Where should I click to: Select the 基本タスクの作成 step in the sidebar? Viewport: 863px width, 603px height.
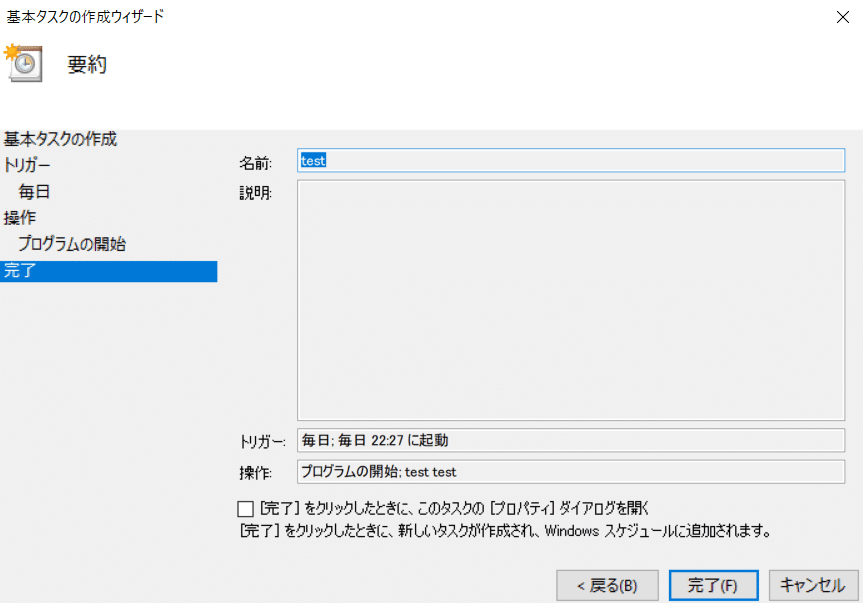[61, 139]
